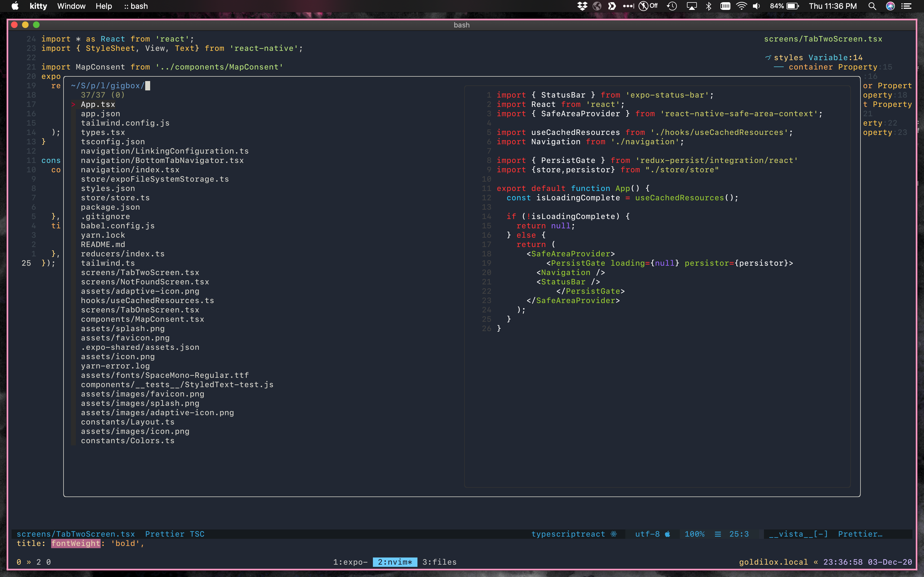Image resolution: width=924 pixels, height=577 pixels.
Task: Choose screens/TabOneScreen.tsx in file list
Action: point(140,310)
